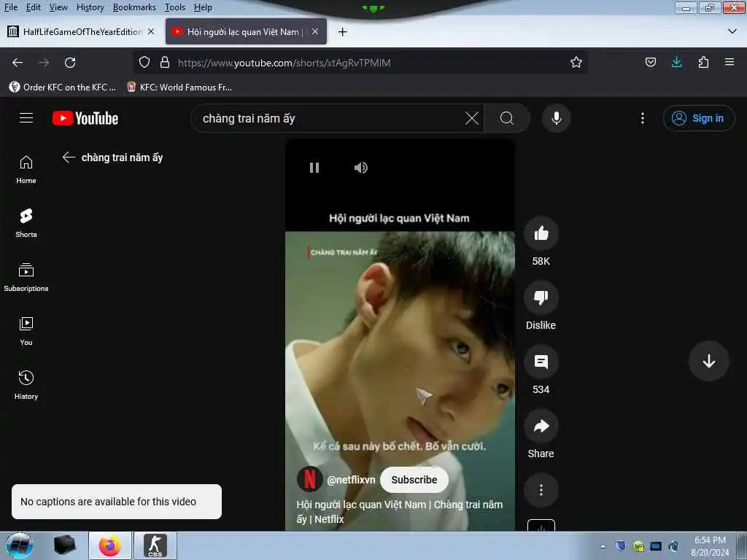Close the HalfLifeGameOfTheYearEdition tab
747x560 pixels.
pyautogui.click(x=151, y=31)
